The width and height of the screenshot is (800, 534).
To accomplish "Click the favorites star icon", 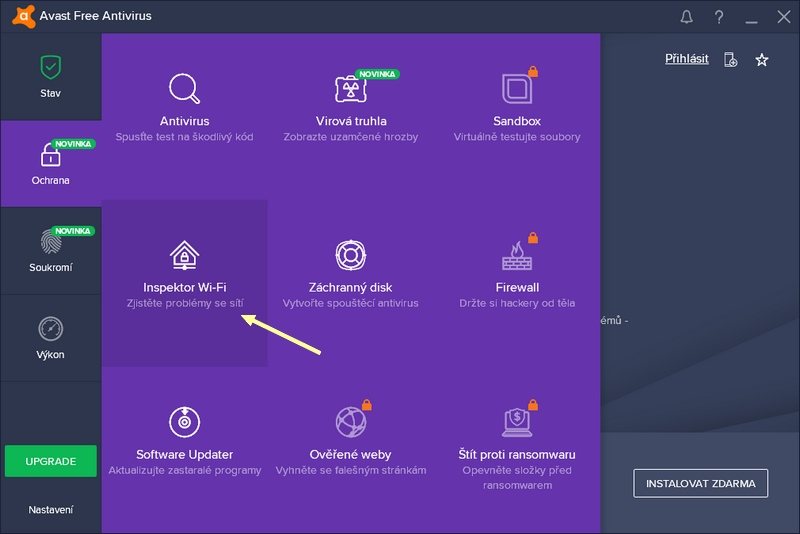I will click(x=762, y=60).
